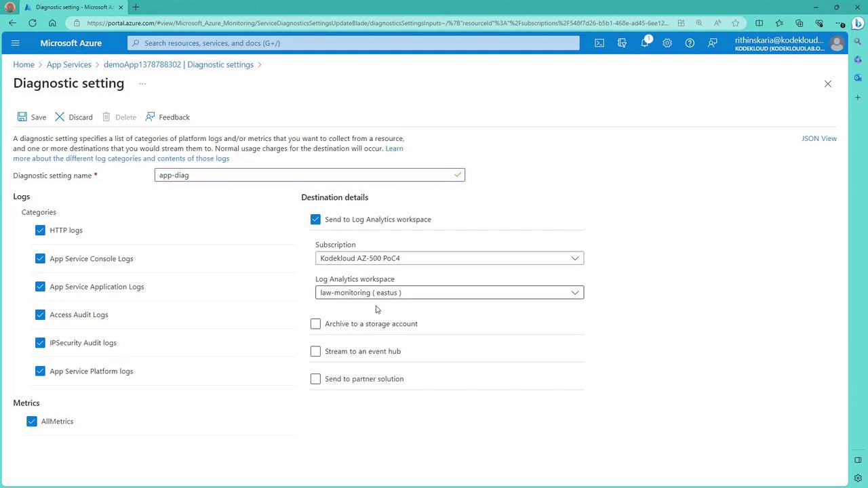Click the Microsoft Azure logo text
Screen dimensions: 868x488
71,43
